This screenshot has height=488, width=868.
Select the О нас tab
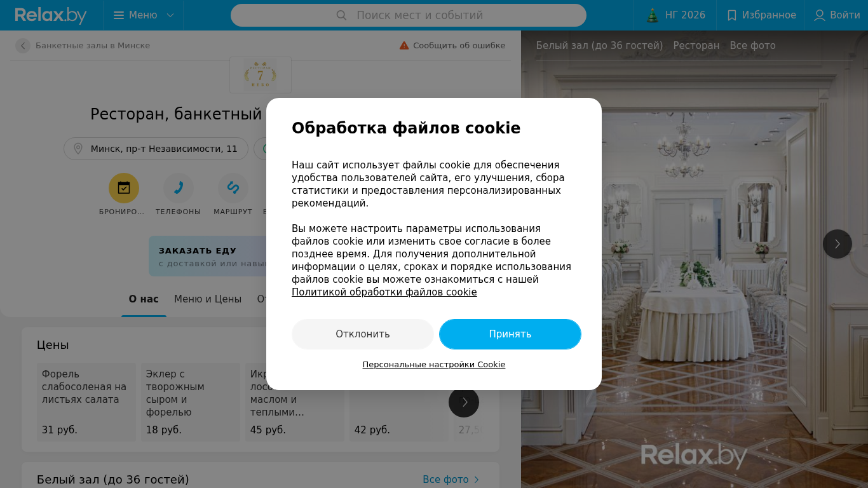[144, 299]
